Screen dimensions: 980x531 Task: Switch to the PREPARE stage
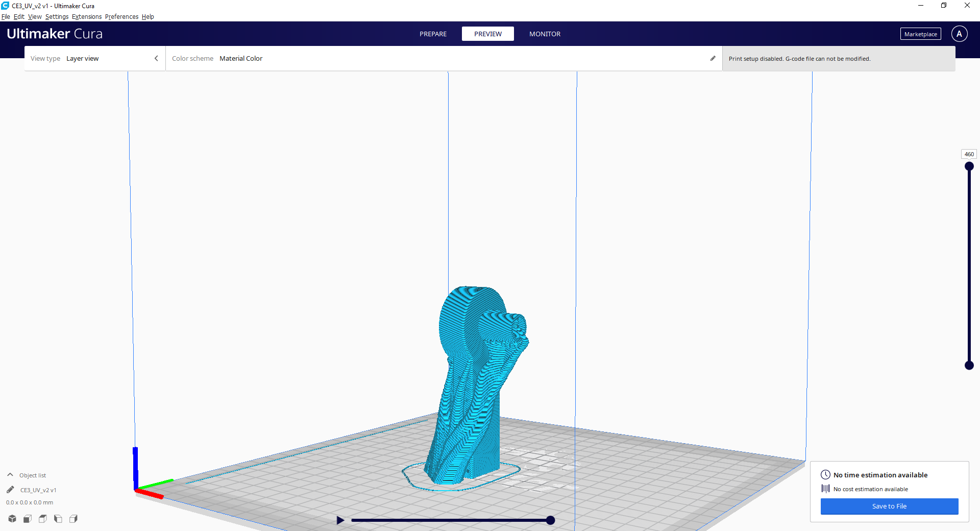pos(433,34)
